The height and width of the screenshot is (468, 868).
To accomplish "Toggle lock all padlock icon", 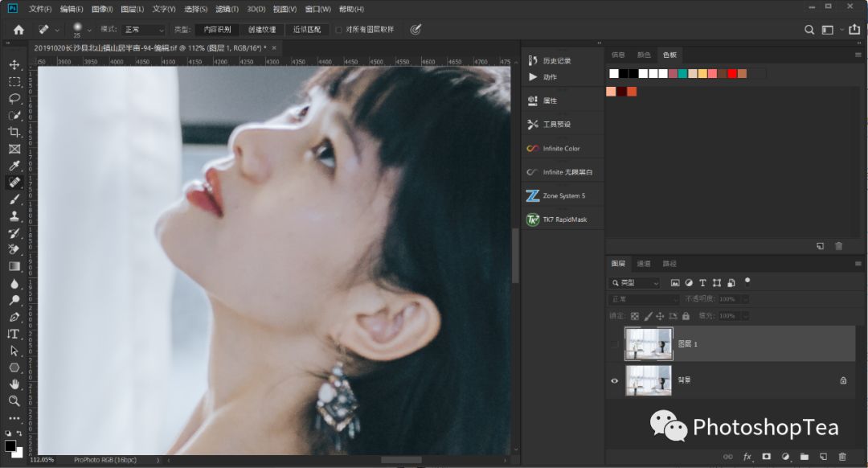I will (686, 316).
